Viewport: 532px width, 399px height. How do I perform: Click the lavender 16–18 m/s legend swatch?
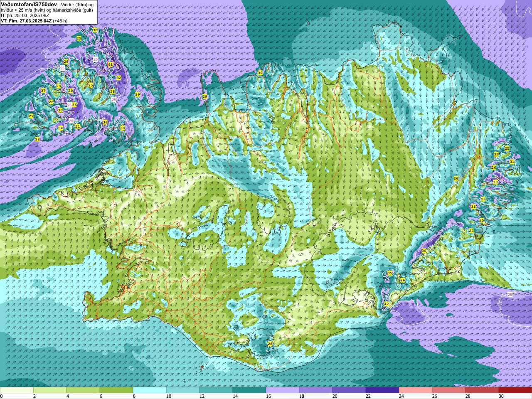coord(283,390)
